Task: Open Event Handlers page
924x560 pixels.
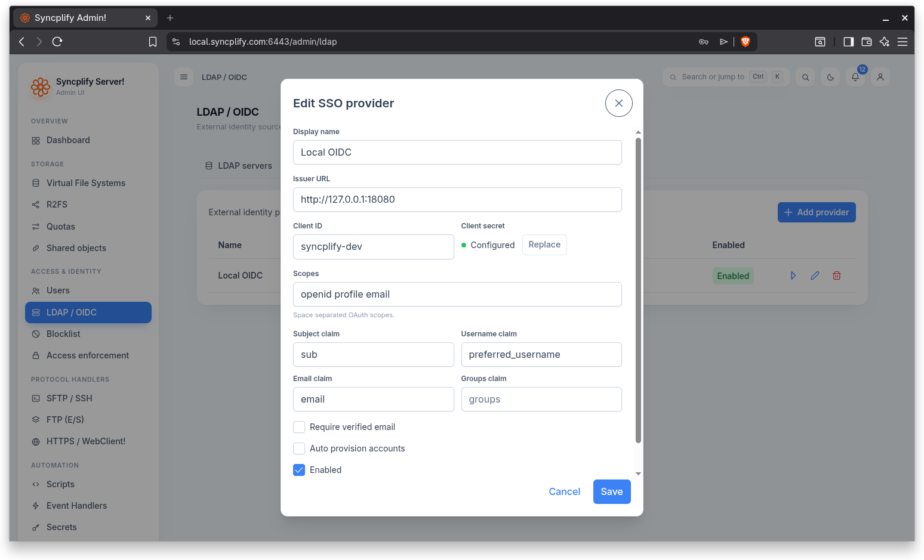Action: [x=88, y=506]
